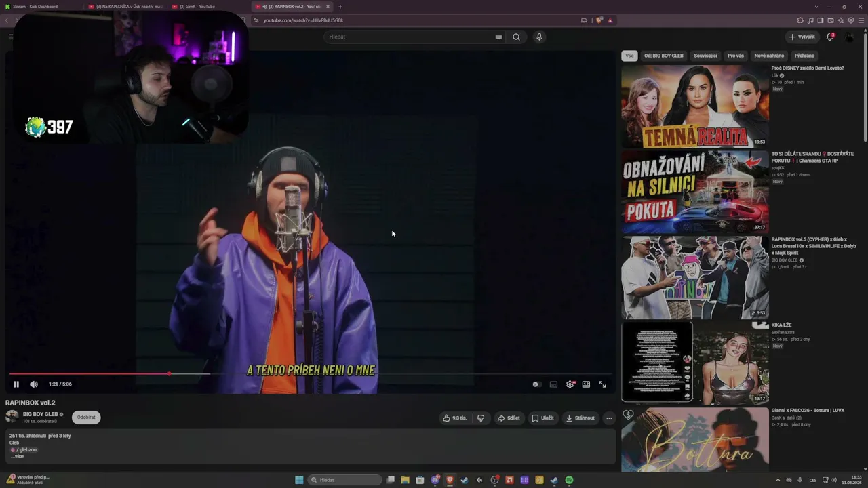
Task: Dislike the RAPINBOX vol.2 video
Action: pyautogui.click(x=481, y=418)
